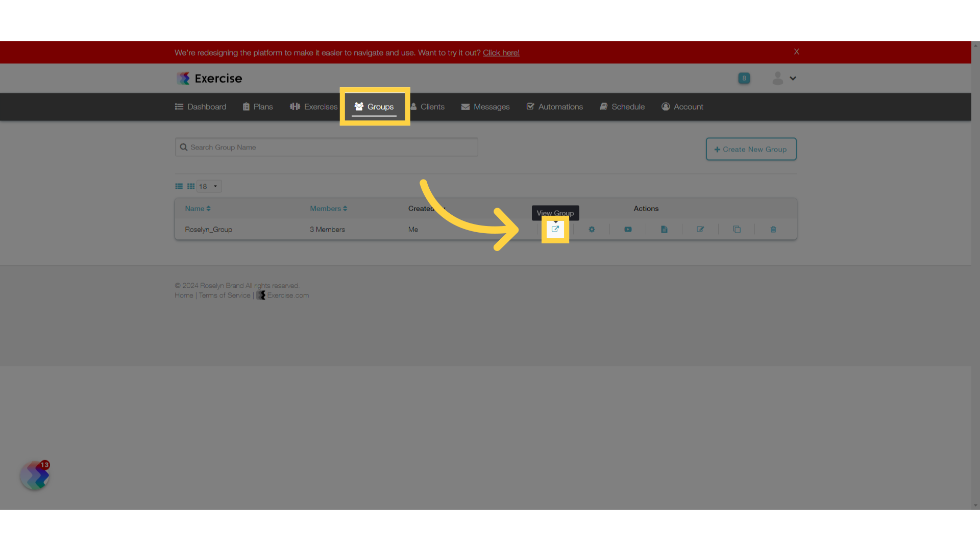Image resolution: width=980 pixels, height=551 pixels.
Task: Select the Groups tab
Action: [x=374, y=107]
